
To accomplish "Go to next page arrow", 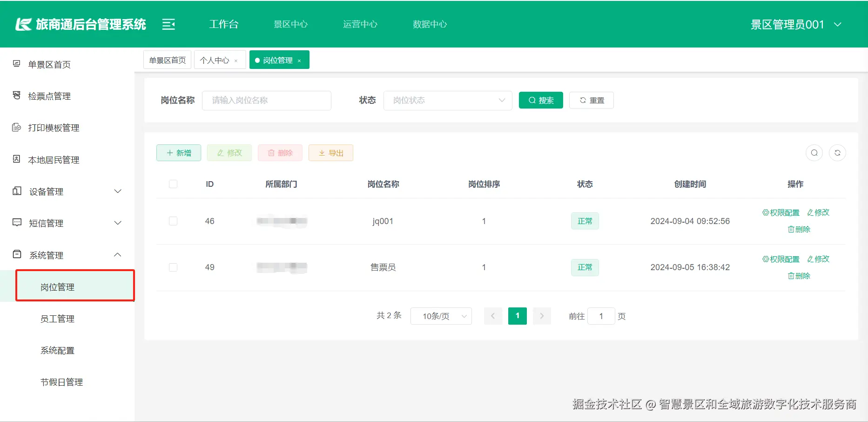I will point(542,316).
